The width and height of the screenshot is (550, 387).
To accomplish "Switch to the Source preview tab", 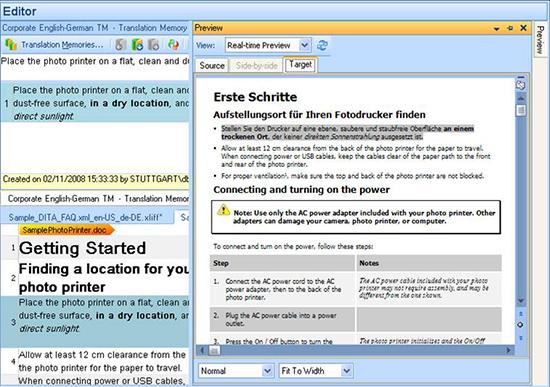I will coord(212,66).
